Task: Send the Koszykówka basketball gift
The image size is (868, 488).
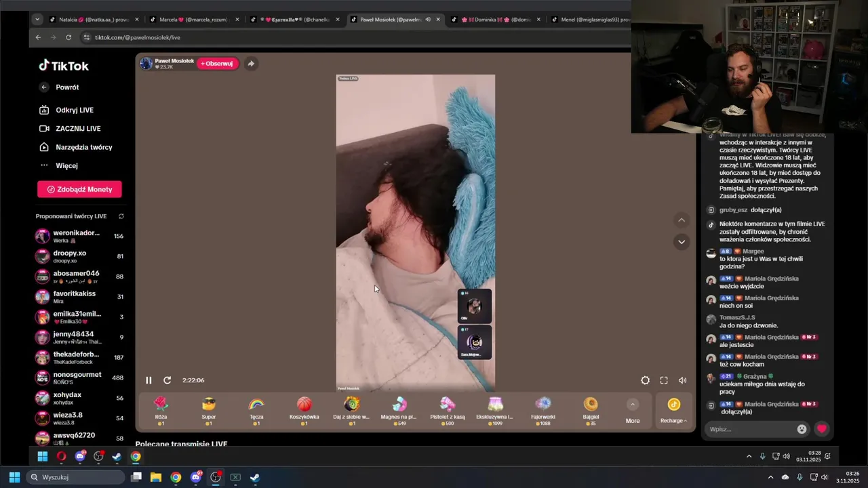Action: click(304, 411)
